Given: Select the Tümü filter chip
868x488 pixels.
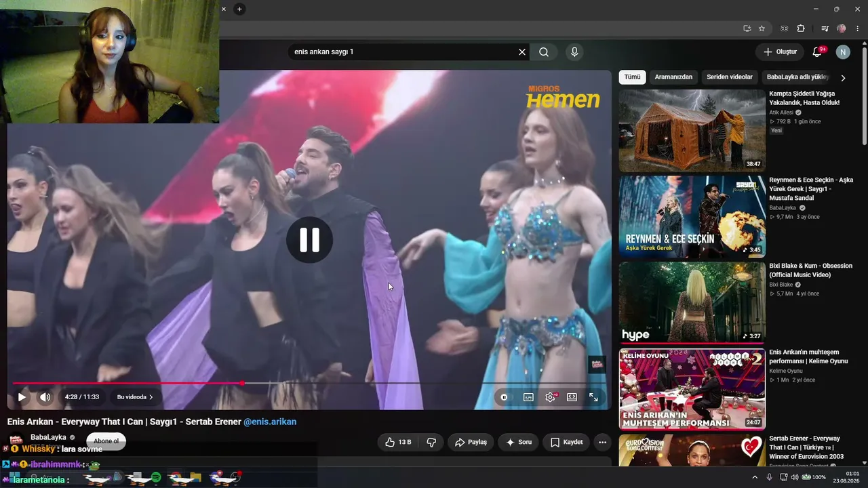Looking at the screenshot, I should 632,77.
